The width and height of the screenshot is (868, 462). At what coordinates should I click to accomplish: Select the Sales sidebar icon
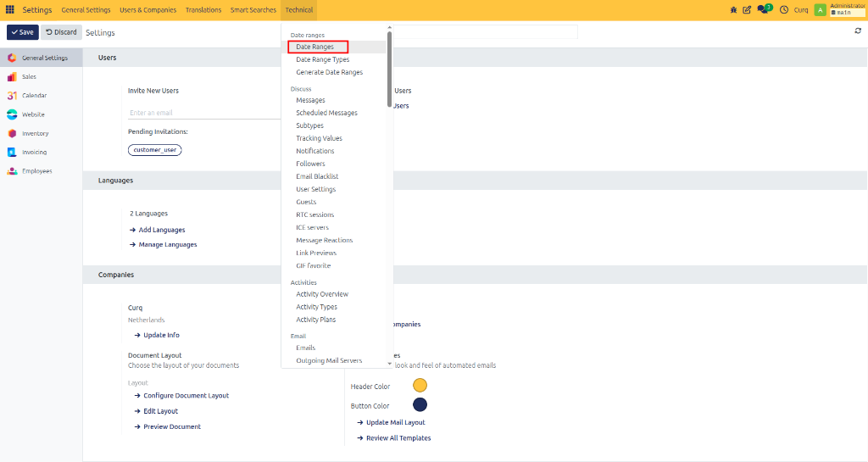point(12,76)
